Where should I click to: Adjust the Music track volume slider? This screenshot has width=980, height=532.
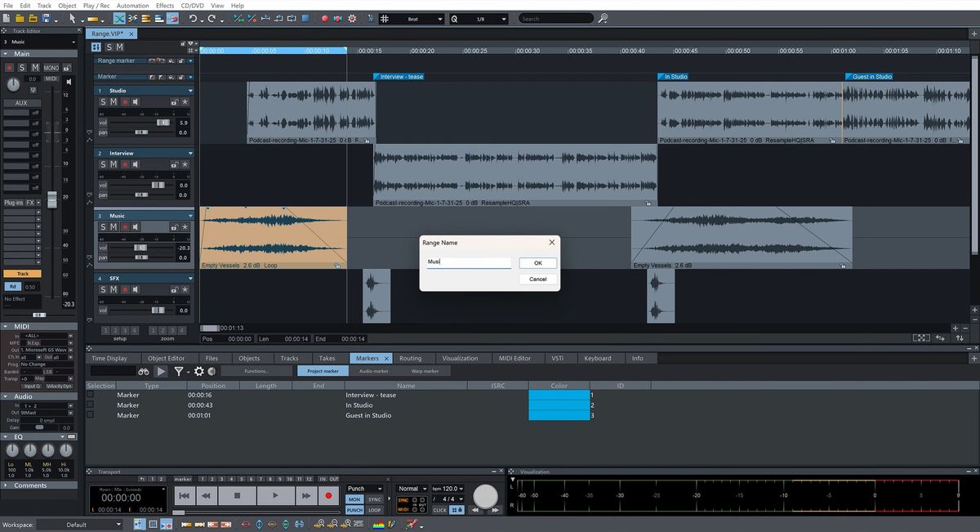(140, 247)
